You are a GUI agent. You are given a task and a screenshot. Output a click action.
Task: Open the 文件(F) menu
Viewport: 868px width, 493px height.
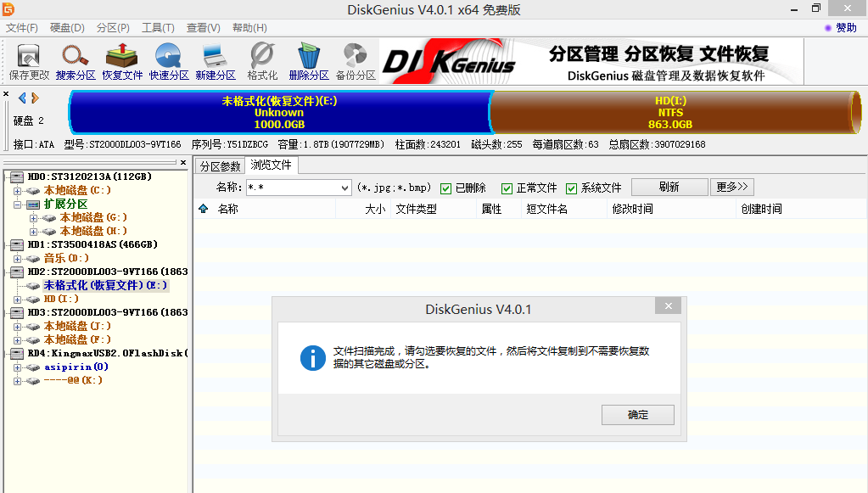point(21,28)
